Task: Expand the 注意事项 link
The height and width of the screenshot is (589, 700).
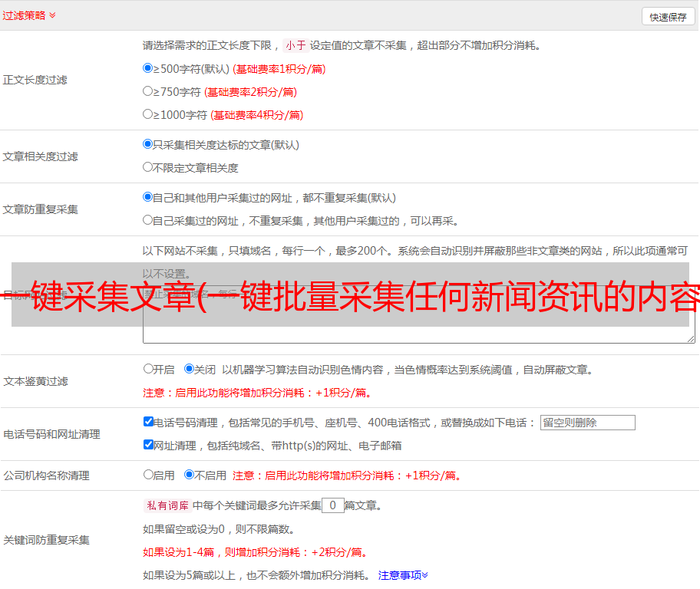Action: tap(403, 574)
